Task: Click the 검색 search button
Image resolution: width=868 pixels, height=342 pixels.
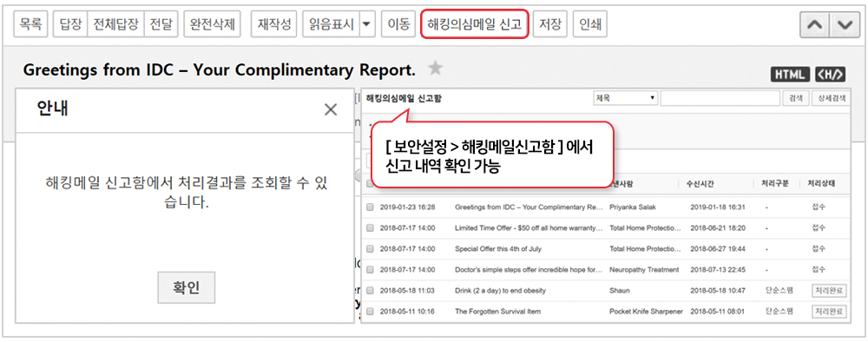Action: pyautogui.click(x=795, y=98)
